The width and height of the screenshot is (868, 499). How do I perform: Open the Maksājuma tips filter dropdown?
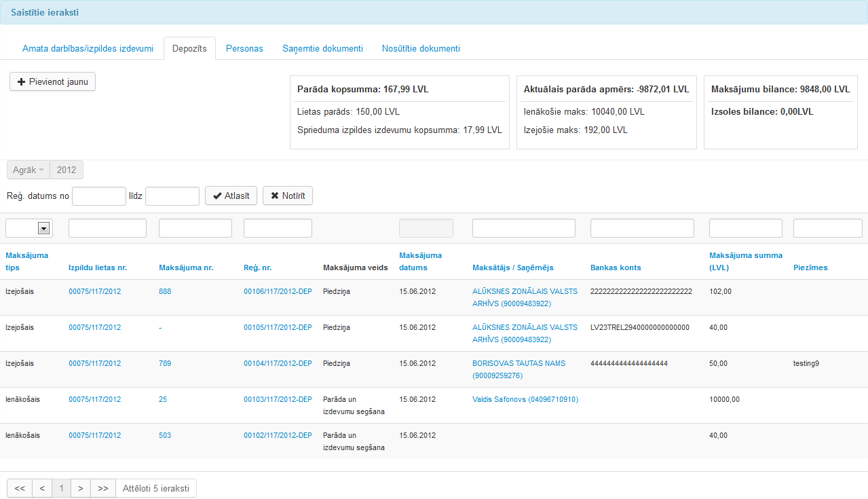[x=44, y=229]
